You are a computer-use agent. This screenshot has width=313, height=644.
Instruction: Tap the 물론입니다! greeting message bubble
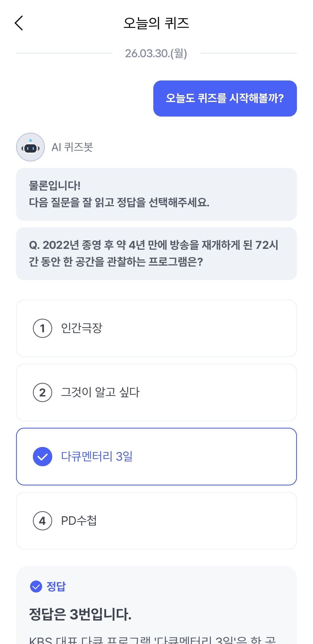click(x=156, y=194)
